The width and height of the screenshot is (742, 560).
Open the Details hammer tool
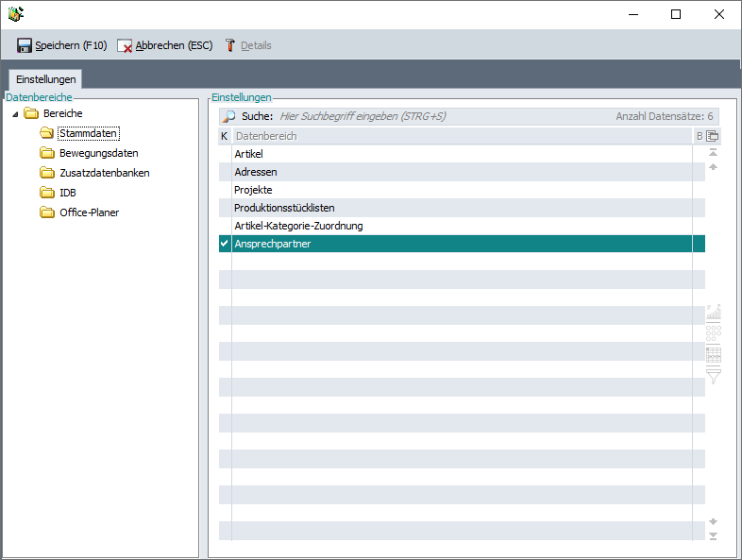point(247,45)
